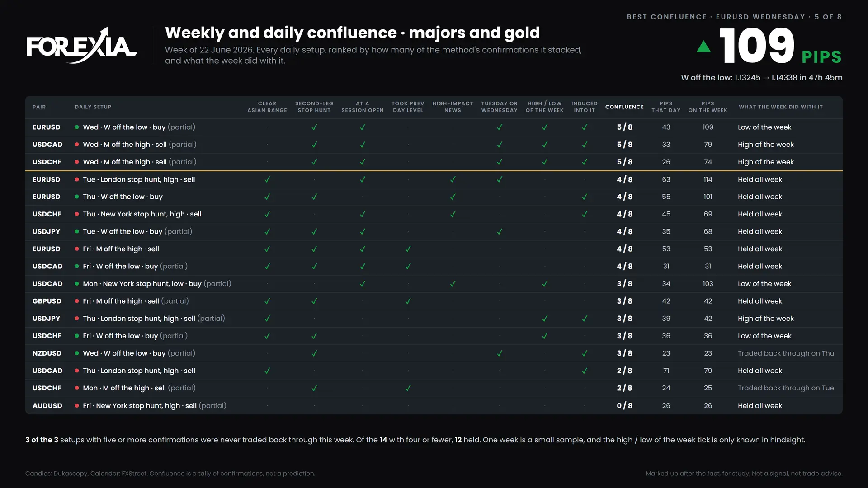This screenshot has height=488, width=868.
Task: Click the 'W off the low: 1.13245 → 1.14338' line
Action: point(762,78)
